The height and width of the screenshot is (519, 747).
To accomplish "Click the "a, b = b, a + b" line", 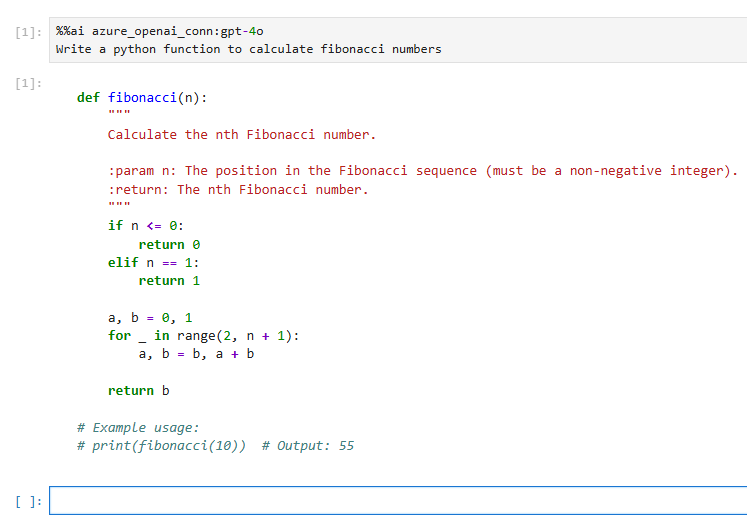I will click(196, 354).
